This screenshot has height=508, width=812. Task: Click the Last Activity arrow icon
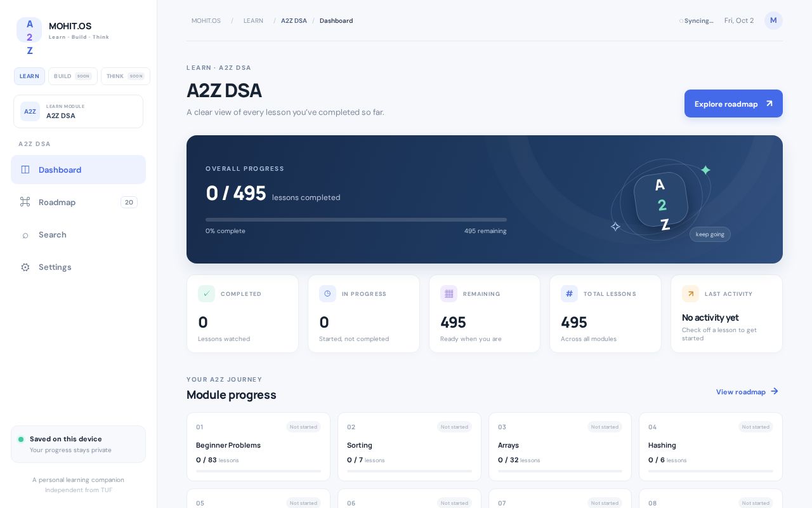point(690,293)
